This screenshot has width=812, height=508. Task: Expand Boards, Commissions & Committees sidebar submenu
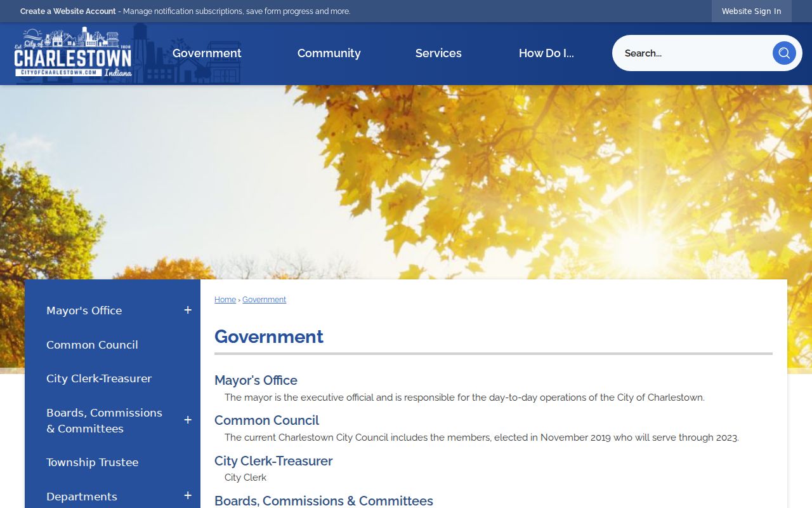[188, 420]
